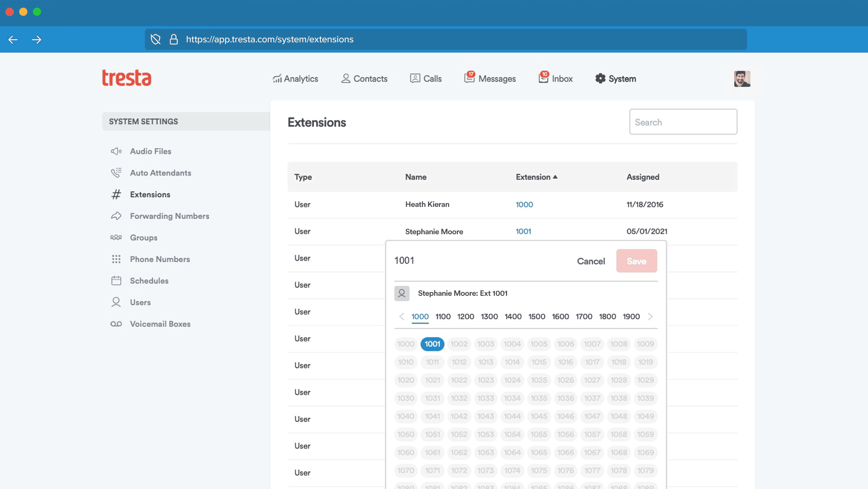Click assigned date 05/01/2021
This screenshot has height=489, width=868.
[x=647, y=231]
